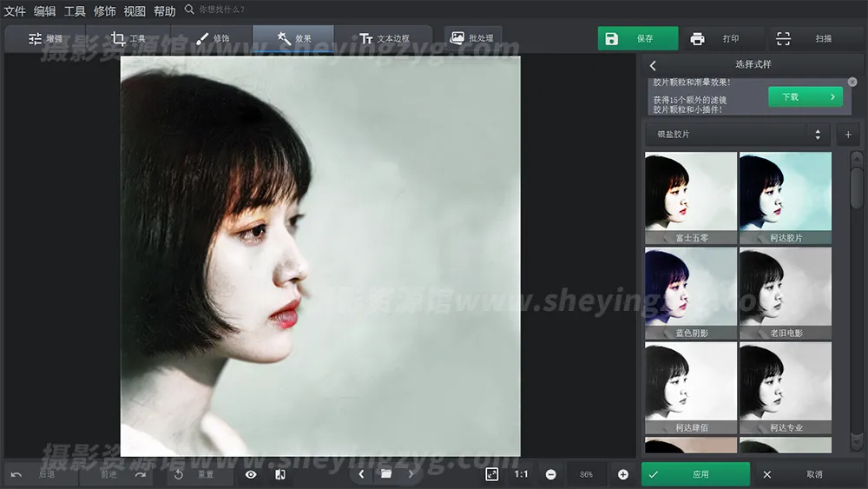Click the green 下载 download button
Viewport: 868px width, 489px height.
806,97
